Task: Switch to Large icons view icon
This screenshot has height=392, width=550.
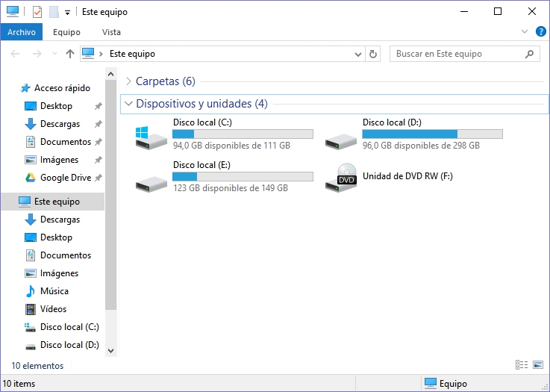Action: pos(538,365)
